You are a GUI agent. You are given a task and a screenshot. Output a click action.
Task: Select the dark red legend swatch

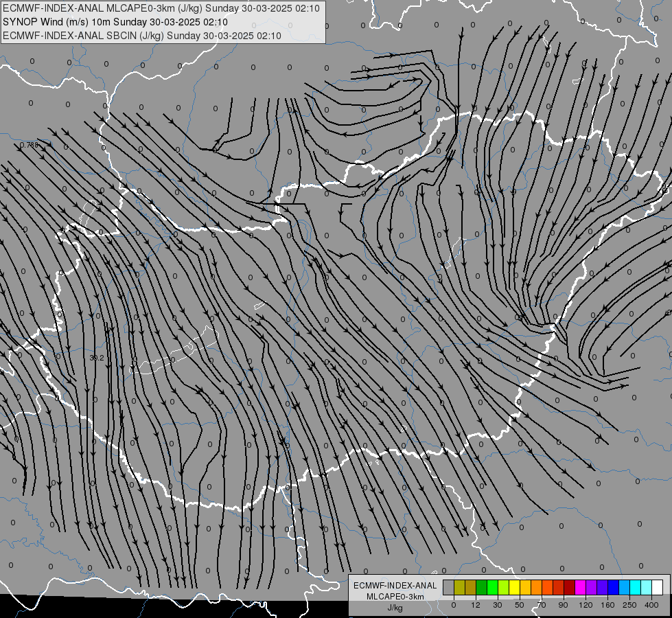pyautogui.click(x=570, y=587)
